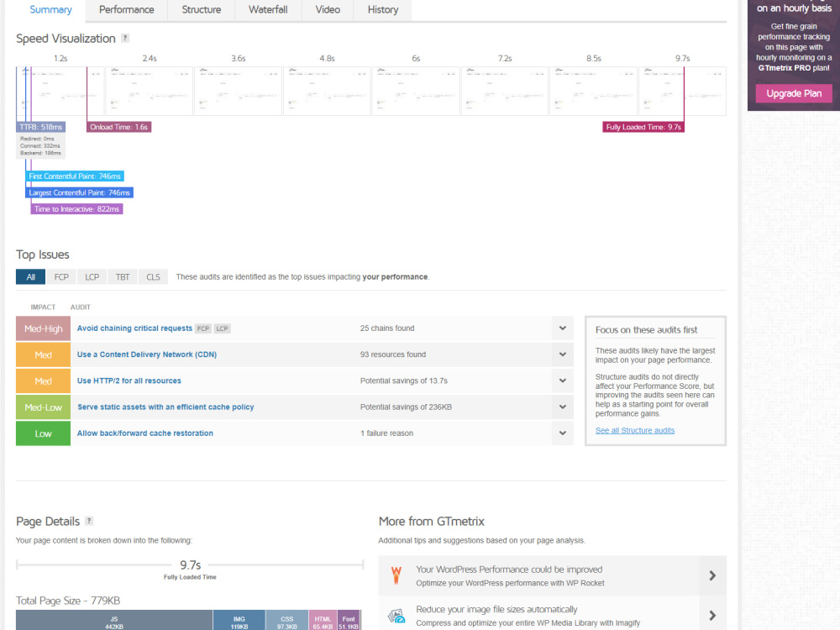Image resolution: width=840 pixels, height=630 pixels.
Task: Click the filmstrip frame under 2.4s
Action: pos(149,91)
